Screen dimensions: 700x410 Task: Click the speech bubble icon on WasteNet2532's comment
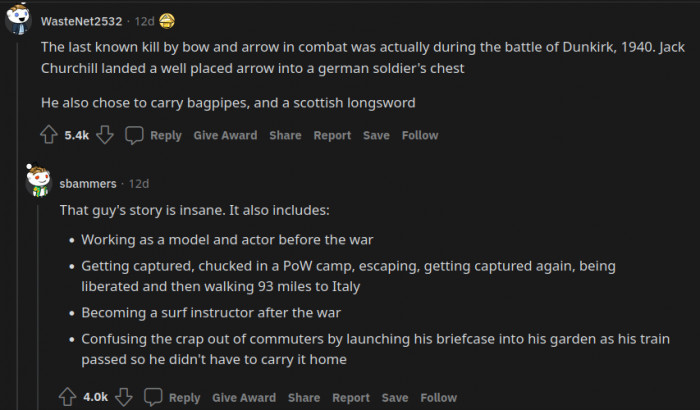point(135,135)
